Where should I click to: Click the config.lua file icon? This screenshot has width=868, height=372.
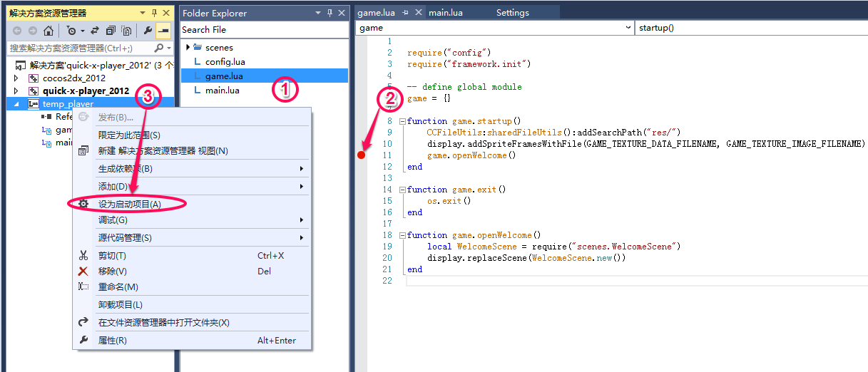click(x=198, y=61)
